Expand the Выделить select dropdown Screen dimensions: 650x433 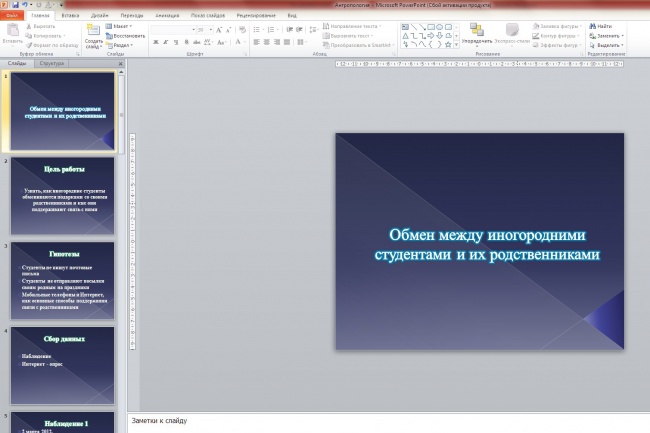(x=622, y=45)
